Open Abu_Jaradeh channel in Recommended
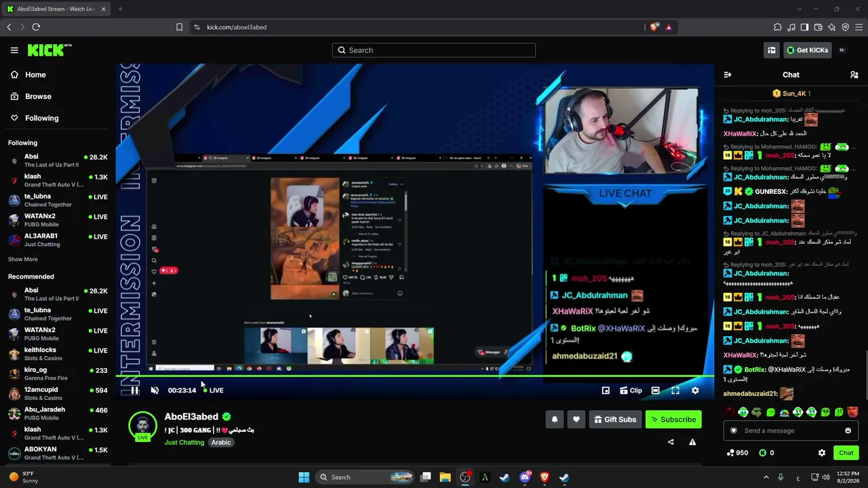Screen dimensions: 868x488 (58, 413)
